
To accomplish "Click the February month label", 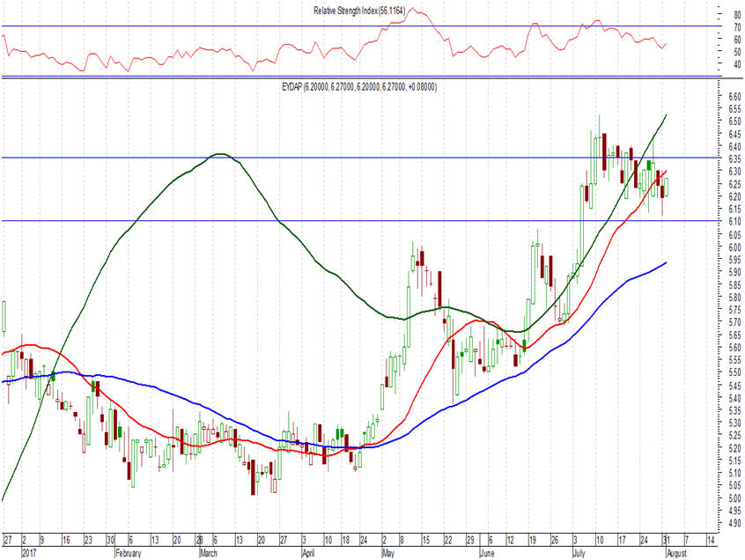I will coord(129,553).
